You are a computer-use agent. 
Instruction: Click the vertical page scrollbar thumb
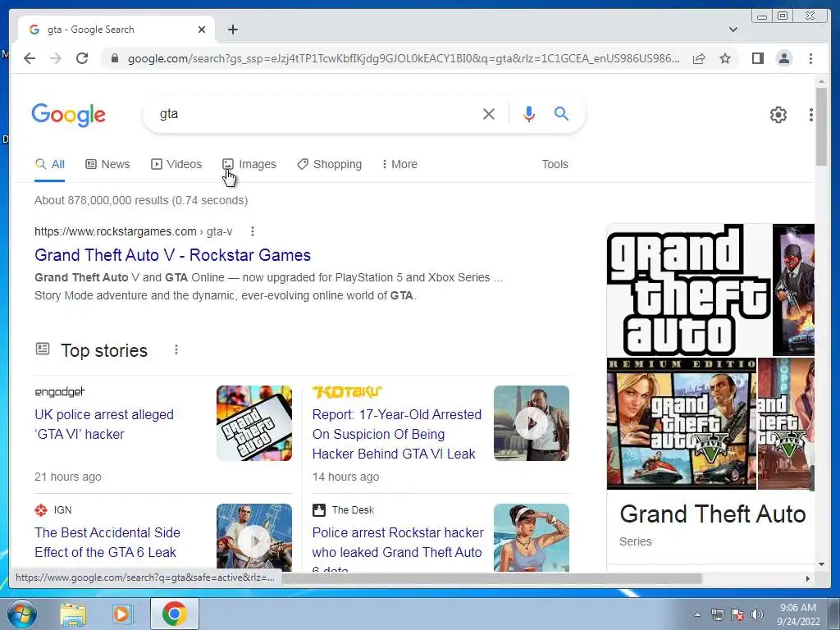point(821,126)
